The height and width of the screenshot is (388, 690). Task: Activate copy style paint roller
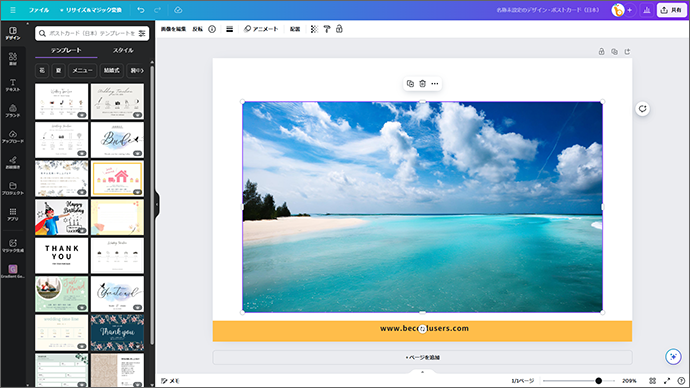(327, 29)
